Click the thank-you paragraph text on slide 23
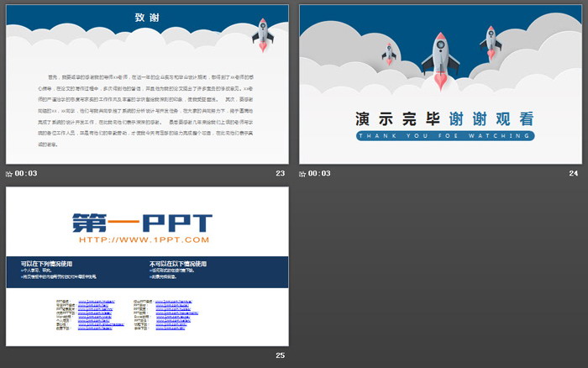The height and width of the screenshot is (368, 588). coord(145,111)
